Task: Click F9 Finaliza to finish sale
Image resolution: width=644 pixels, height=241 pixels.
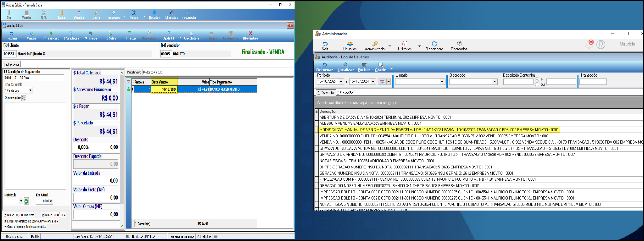Action: click(x=90, y=35)
